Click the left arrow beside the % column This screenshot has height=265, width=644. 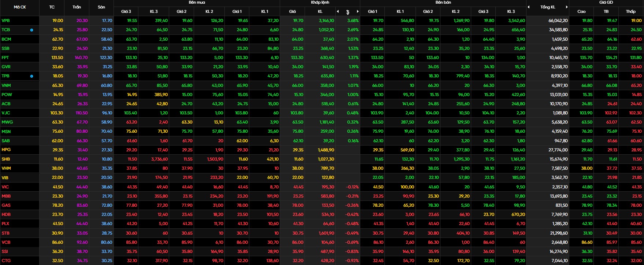pyautogui.click(x=338, y=11)
